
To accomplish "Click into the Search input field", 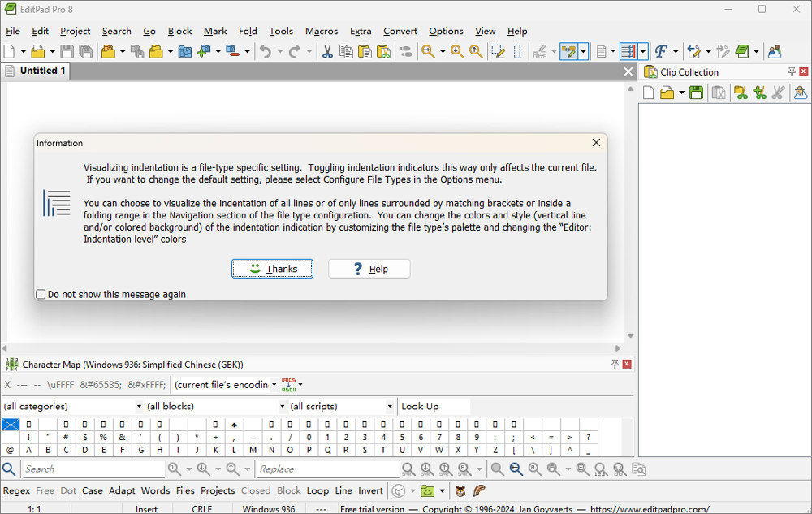I will coord(93,469).
